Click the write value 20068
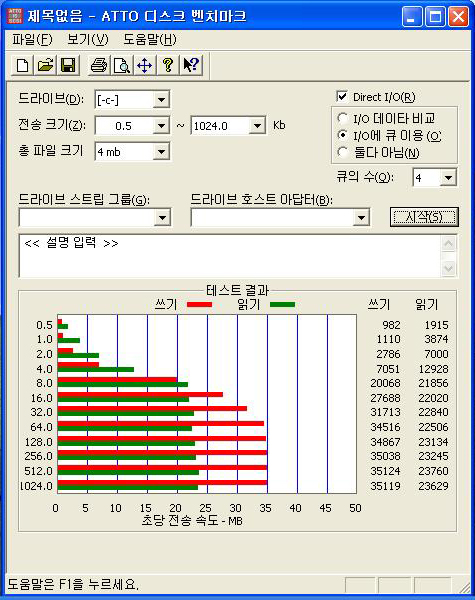The image size is (475, 600). coord(385,383)
